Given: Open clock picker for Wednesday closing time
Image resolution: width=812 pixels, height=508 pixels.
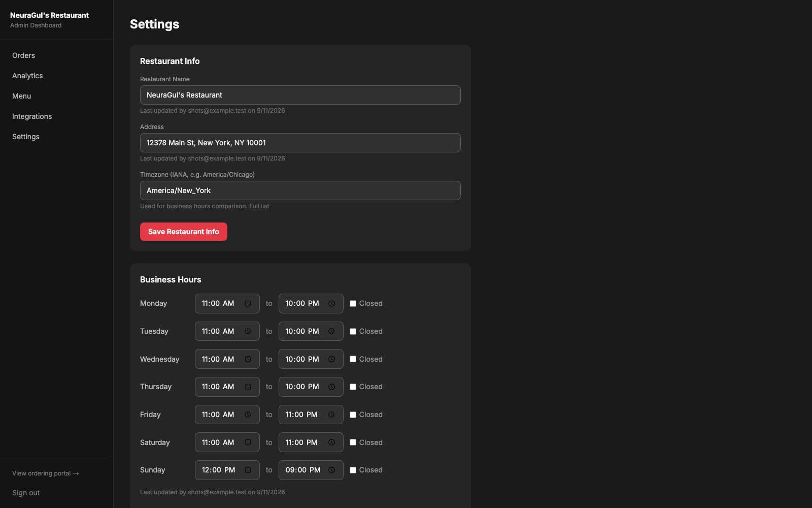Looking at the screenshot, I should point(331,359).
